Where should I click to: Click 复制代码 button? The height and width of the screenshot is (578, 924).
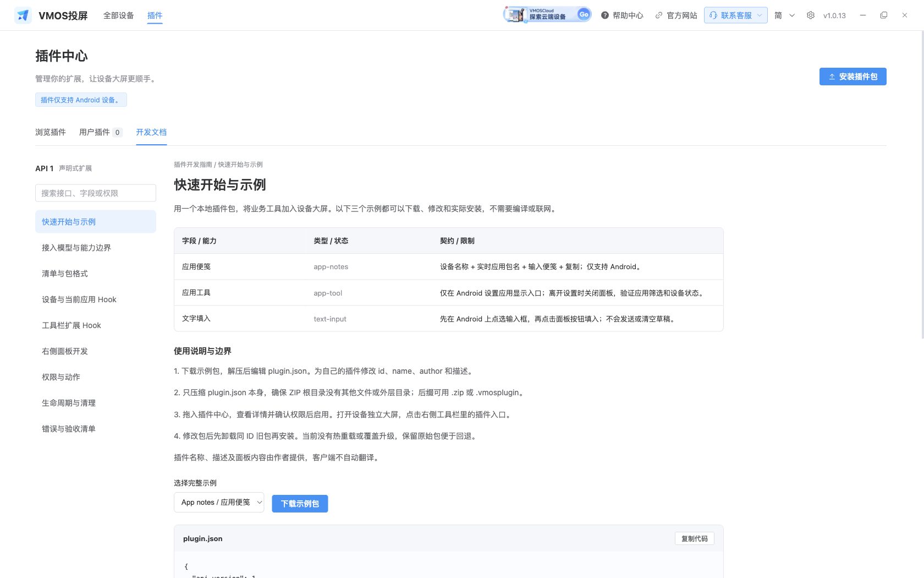tap(694, 539)
